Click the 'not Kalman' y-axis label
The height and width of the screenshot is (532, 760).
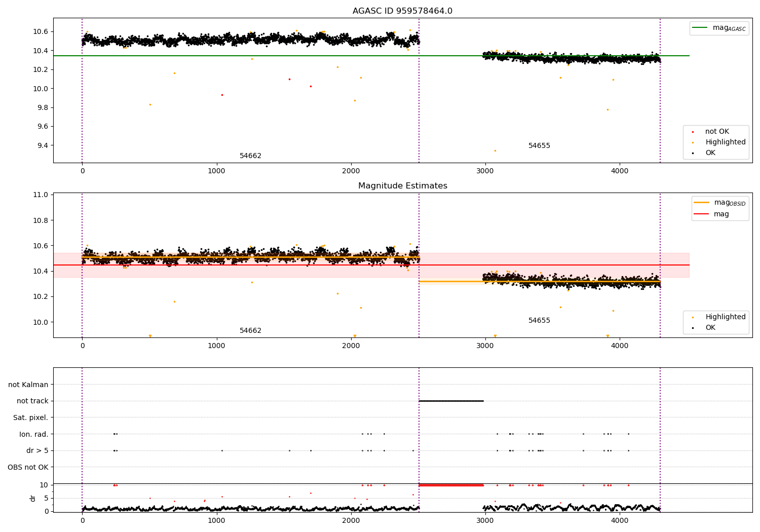point(28,385)
